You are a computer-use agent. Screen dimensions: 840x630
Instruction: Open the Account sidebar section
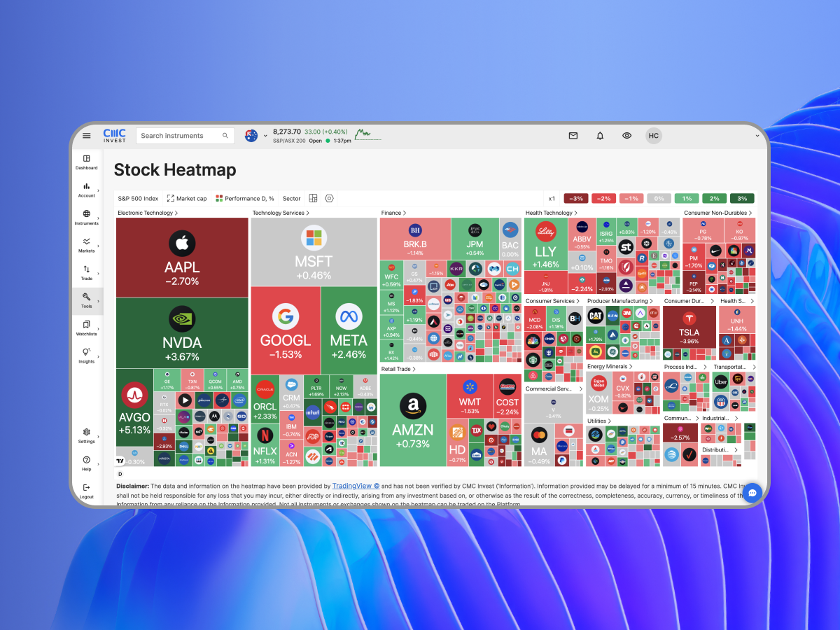87,190
